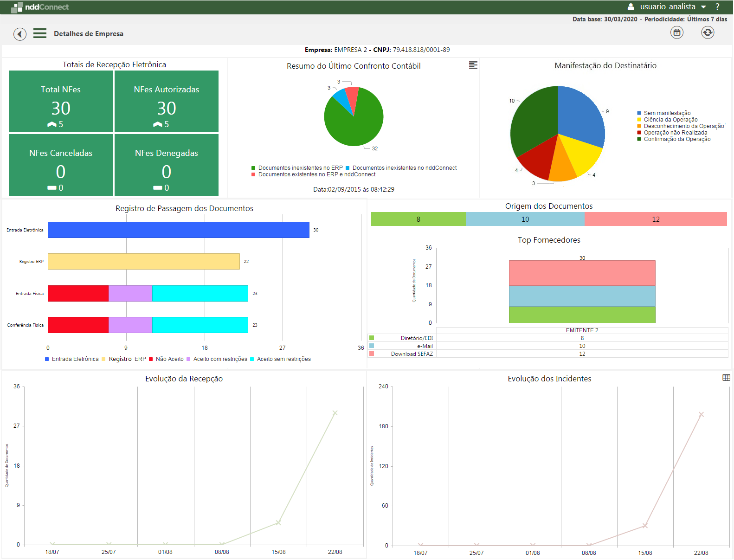Select the NFes Canceladas tile
Viewport: 734px width, 560px height.
coord(61,165)
